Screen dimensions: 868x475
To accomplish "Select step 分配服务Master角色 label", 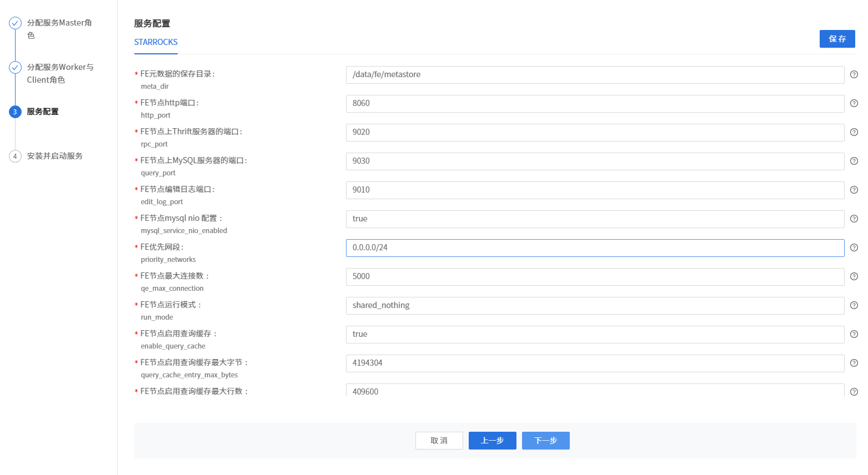I will (59, 29).
